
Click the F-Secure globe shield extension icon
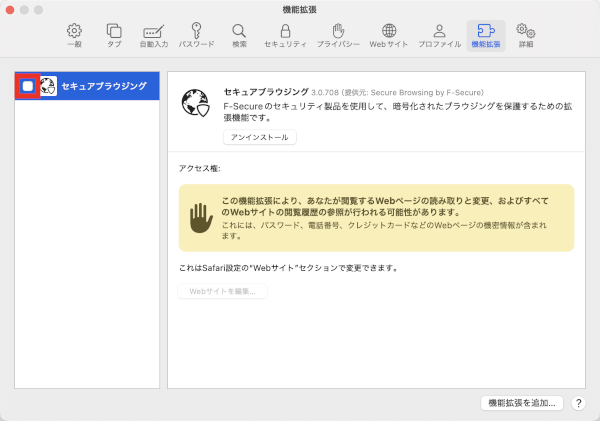194,102
